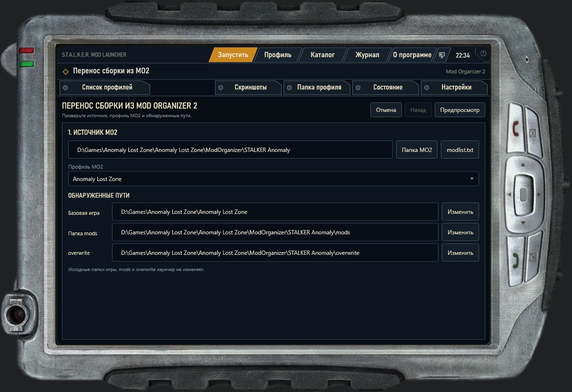Click Изменить for Базовая игра path
Image resolution: width=572 pixels, height=392 pixels.
tap(460, 212)
